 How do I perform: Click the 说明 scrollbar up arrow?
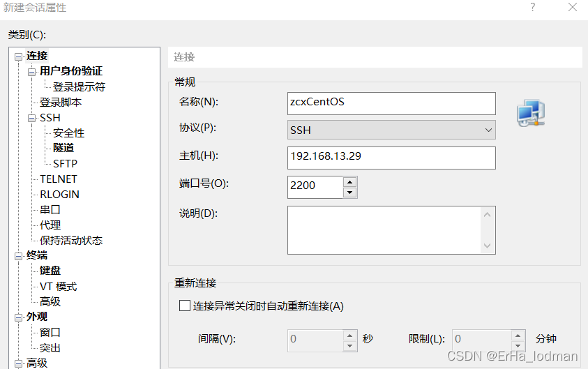[x=487, y=215]
